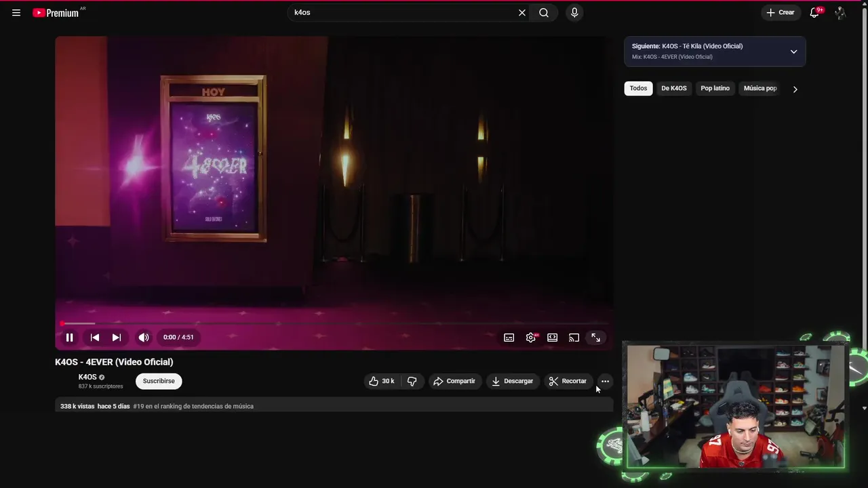Open the K4OS channel name link
Image resolution: width=868 pixels, height=488 pixels.
(87, 377)
